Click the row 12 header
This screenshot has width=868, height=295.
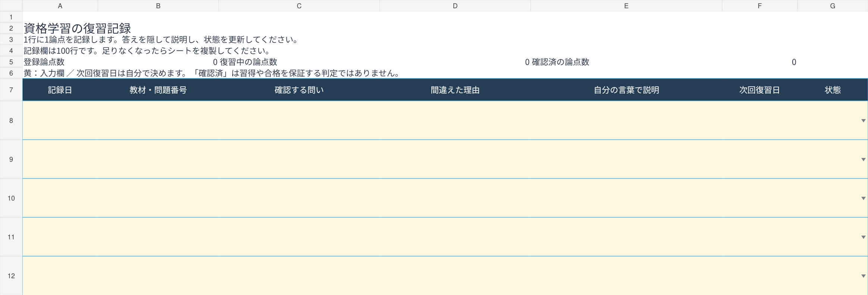pyautogui.click(x=11, y=276)
